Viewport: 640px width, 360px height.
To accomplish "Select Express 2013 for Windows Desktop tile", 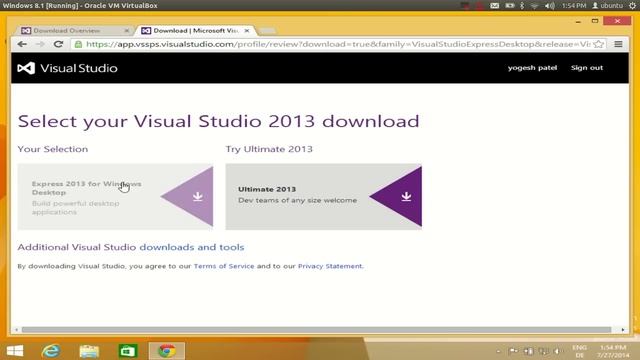I will tap(115, 197).
